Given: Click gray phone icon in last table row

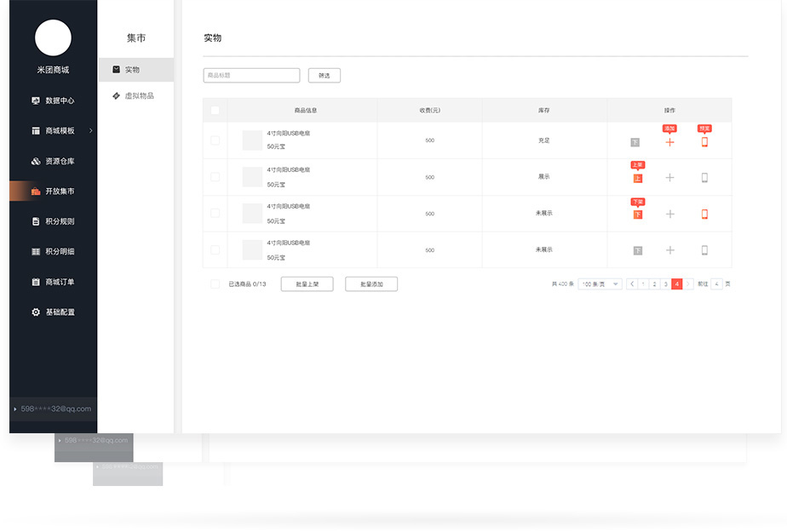Looking at the screenshot, I should pyautogui.click(x=704, y=250).
